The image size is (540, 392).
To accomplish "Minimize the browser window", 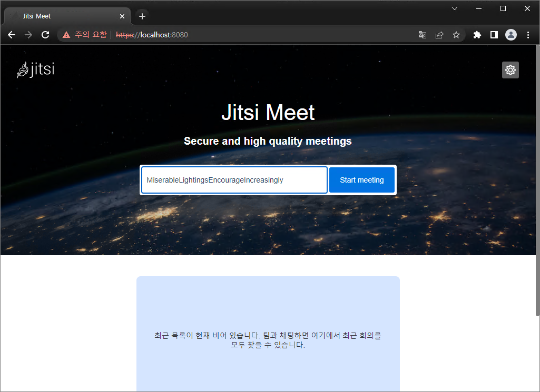I will 479,8.
